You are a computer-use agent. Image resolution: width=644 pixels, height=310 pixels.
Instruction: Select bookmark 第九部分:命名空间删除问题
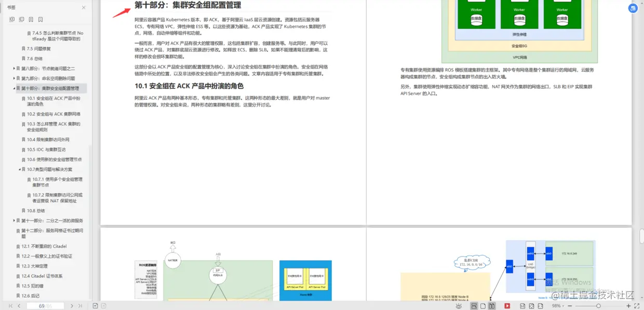tap(48, 78)
